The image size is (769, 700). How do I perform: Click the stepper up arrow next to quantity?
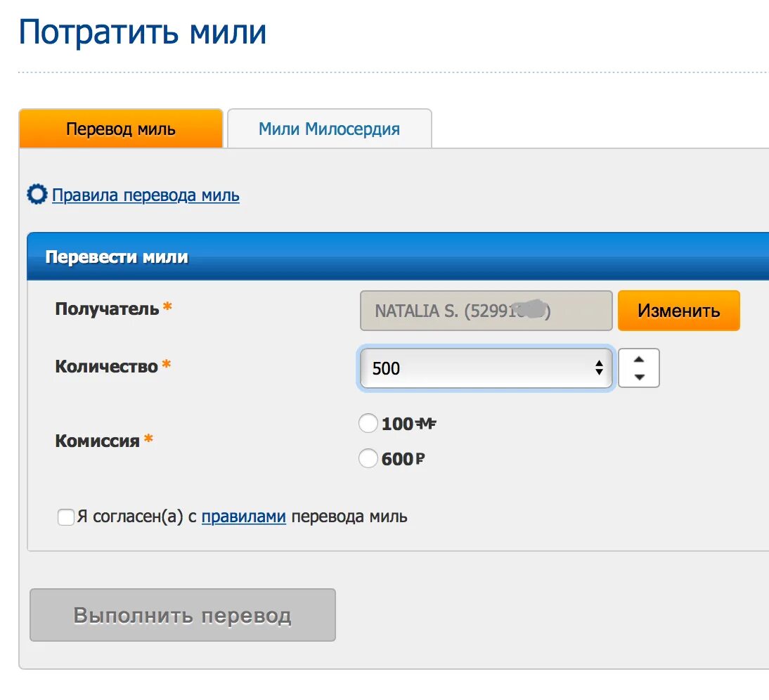click(638, 359)
